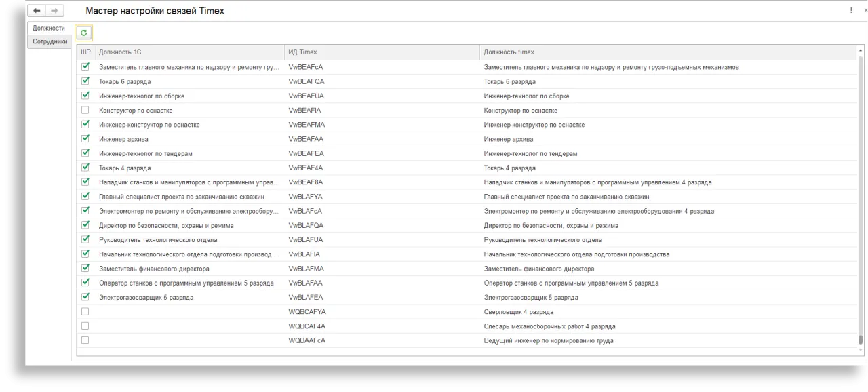Screen dimensions: 868x392
Task: Toggle checkbox for Инженер архива row
Action: 85,139
